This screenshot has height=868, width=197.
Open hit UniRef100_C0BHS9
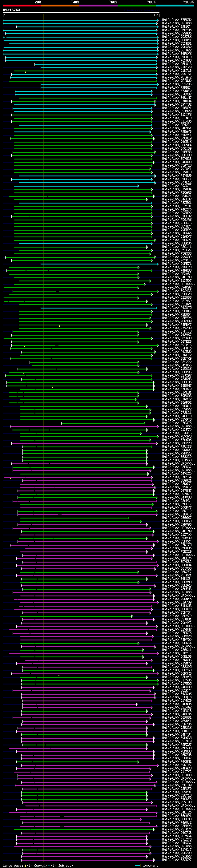point(176,521)
